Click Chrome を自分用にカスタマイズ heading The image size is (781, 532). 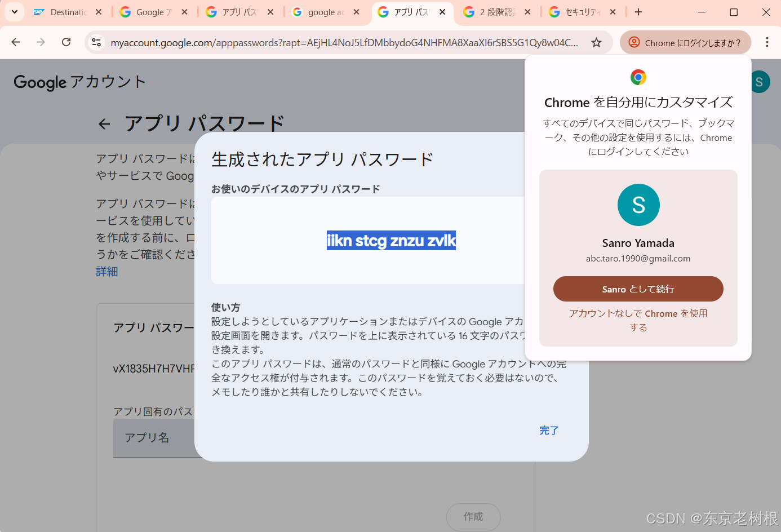pos(638,103)
